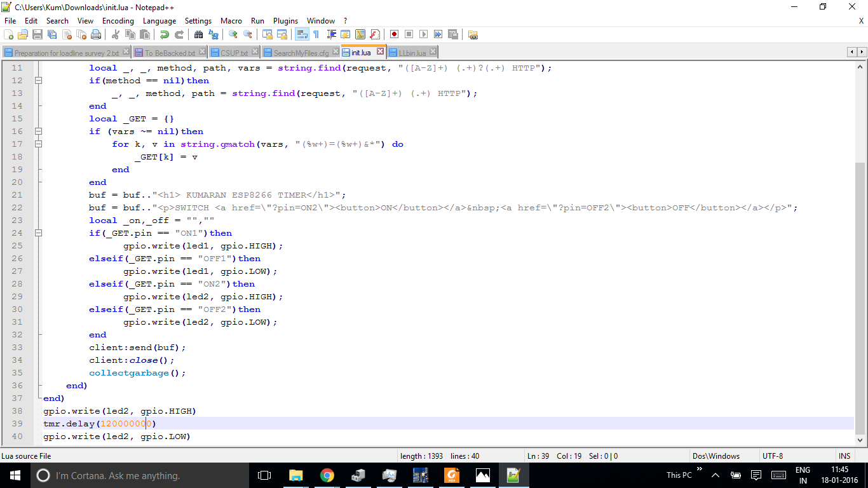The width and height of the screenshot is (868, 488).
Task: Click the Redo toolbar icon
Action: click(179, 34)
